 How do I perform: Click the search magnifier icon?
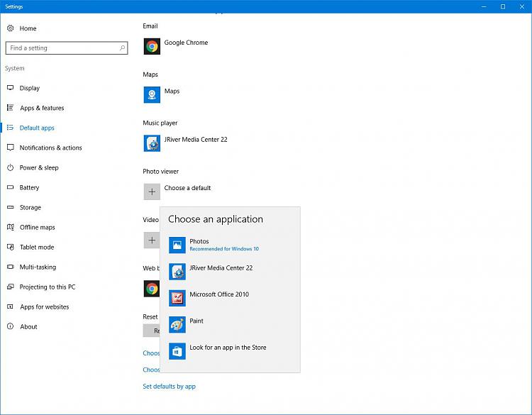(122, 48)
